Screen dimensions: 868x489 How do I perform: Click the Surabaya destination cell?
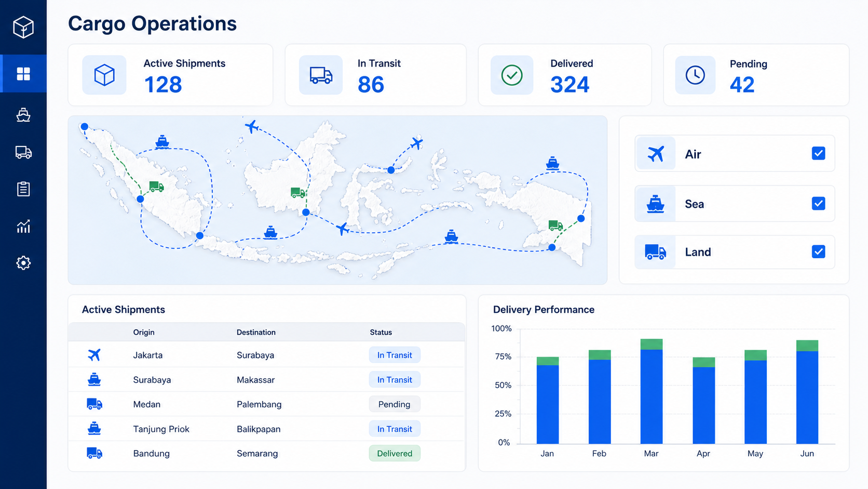coord(255,355)
